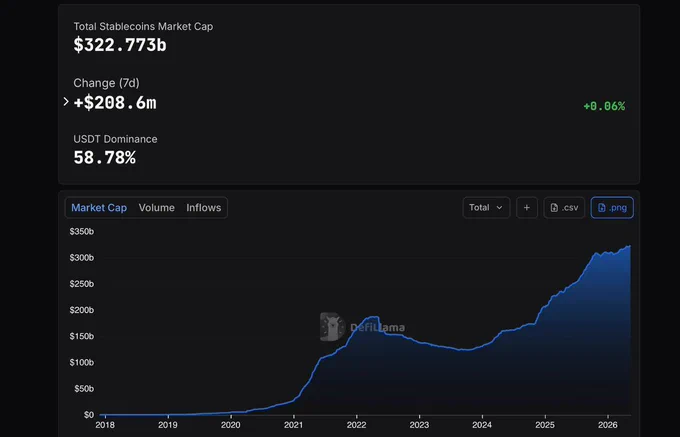
Task: Select the Total Stablecoins Market Cap label
Action: pos(143,26)
